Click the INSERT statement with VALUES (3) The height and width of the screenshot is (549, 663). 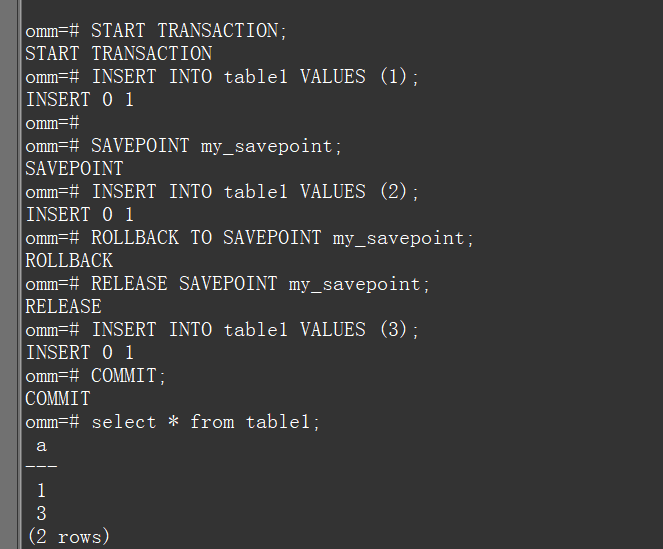[x=222, y=330]
